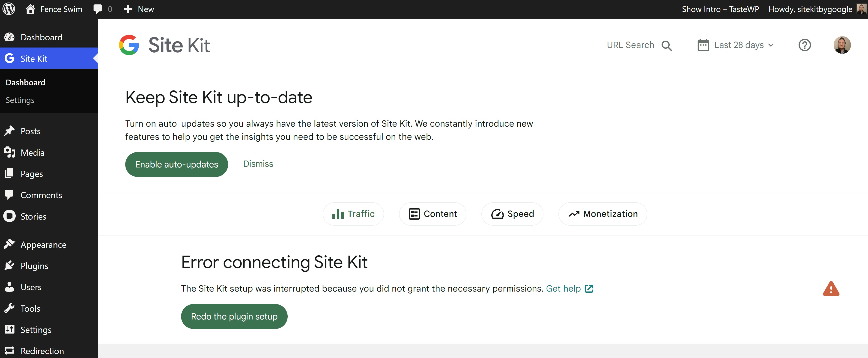Open the Site Kit Settings submenu
Image resolution: width=868 pixels, height=358 pixels.
(20, 100)
